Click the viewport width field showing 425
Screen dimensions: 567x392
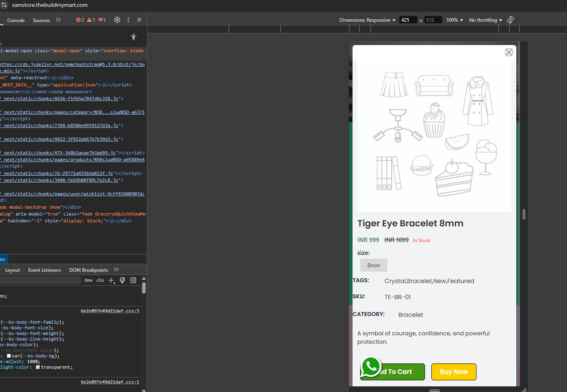pyautogui.click(x=408, y=20)
